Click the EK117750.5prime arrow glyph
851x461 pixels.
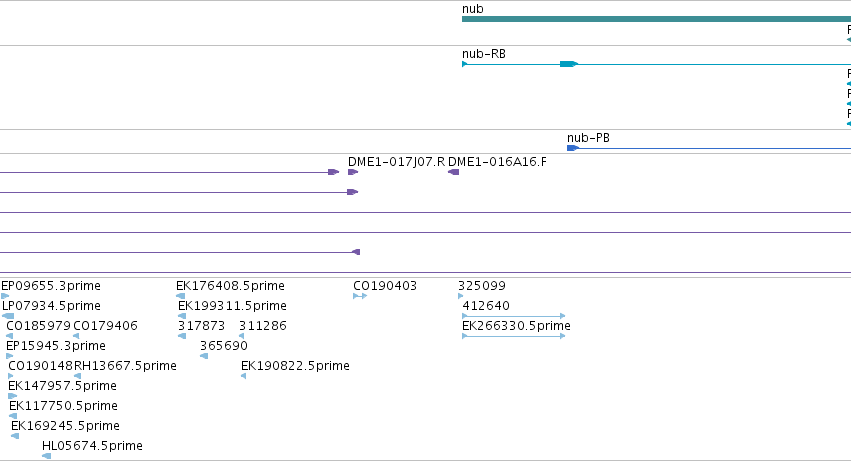13,416
